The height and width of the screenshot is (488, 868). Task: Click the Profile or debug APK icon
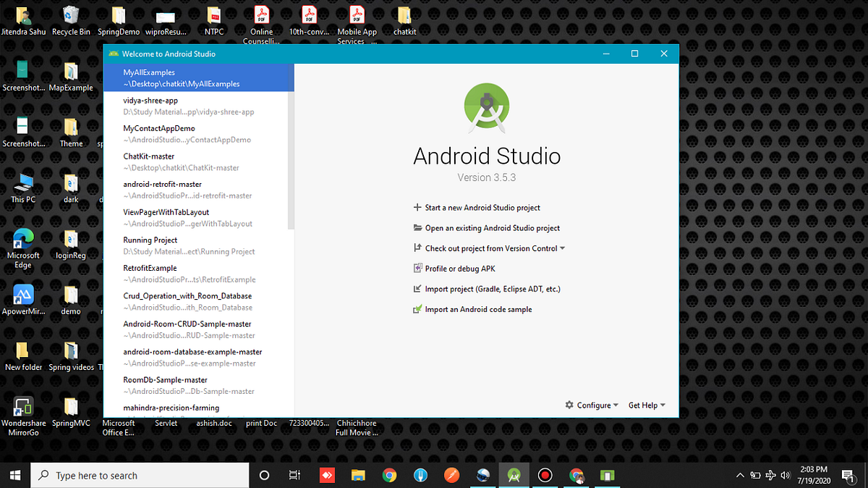[416, 269]
